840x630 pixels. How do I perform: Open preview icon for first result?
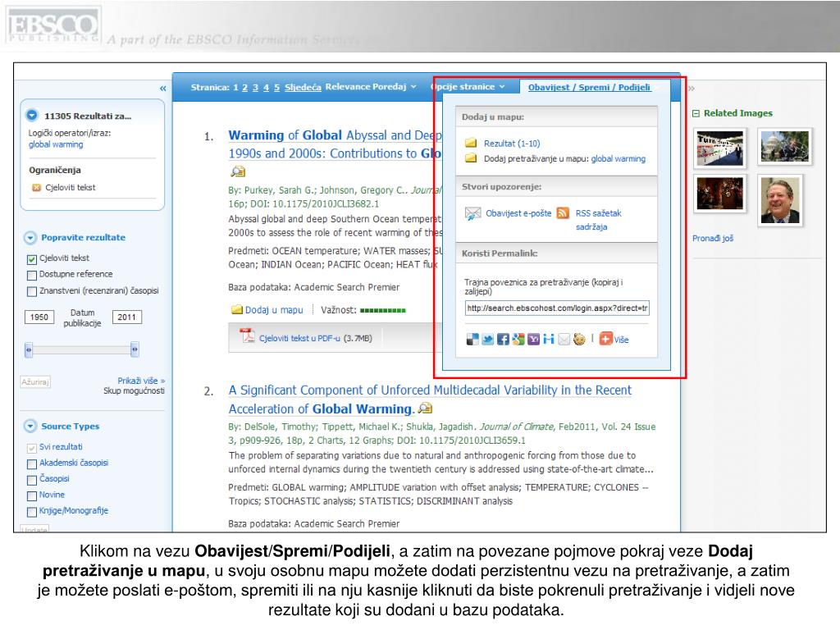click(238, 171)
